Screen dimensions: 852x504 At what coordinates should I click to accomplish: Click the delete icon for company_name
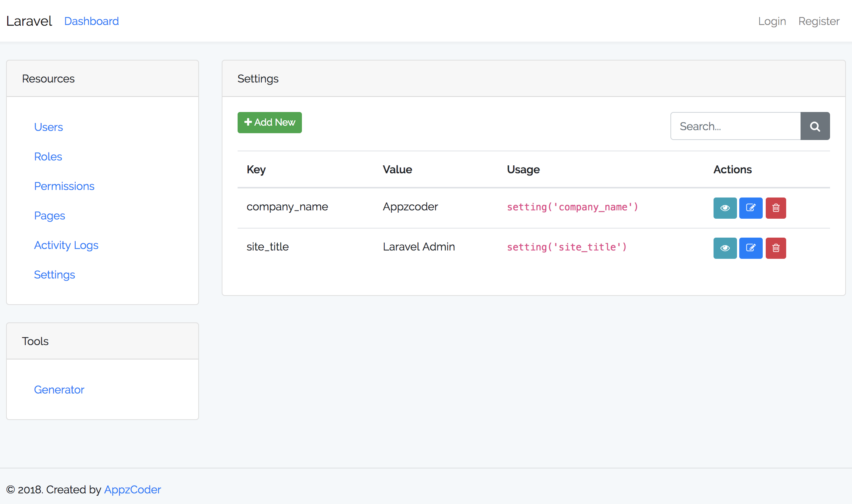(776, 208)
